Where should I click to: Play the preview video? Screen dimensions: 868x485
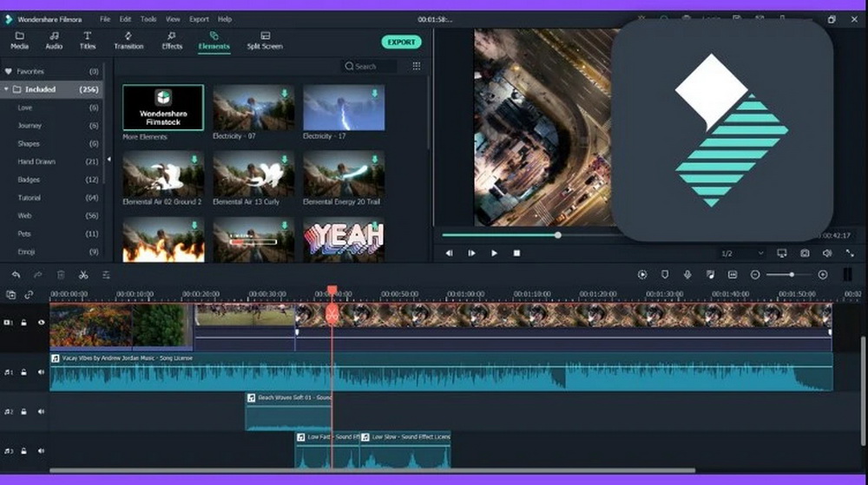(495, 253)
